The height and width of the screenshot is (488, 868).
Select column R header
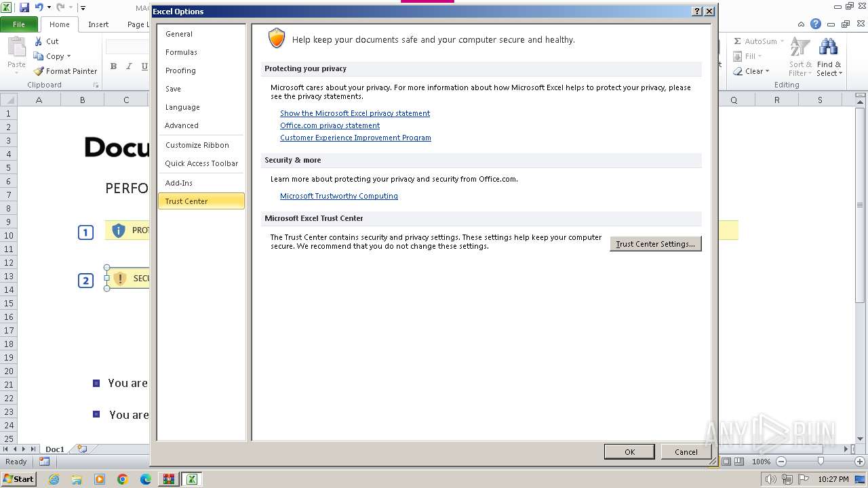(776, 100)
